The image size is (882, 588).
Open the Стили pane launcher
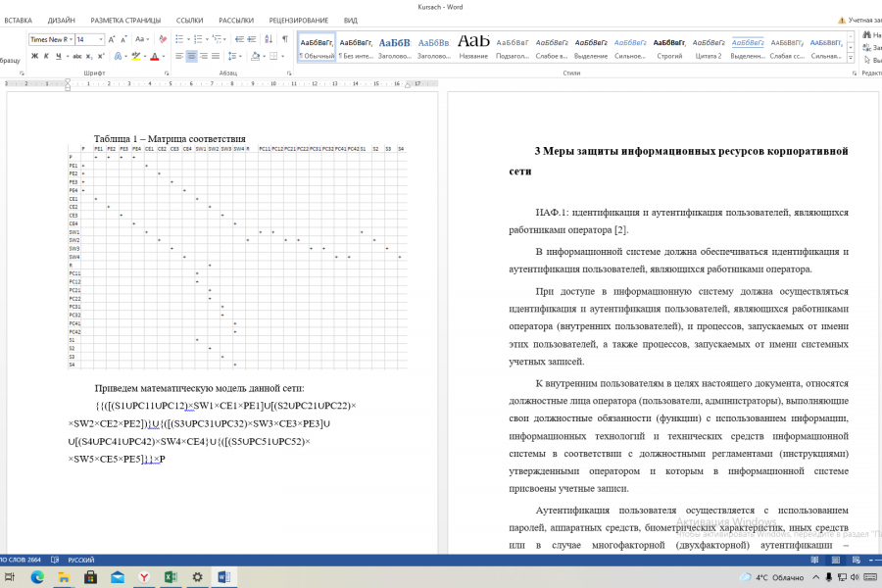(854, 73)
